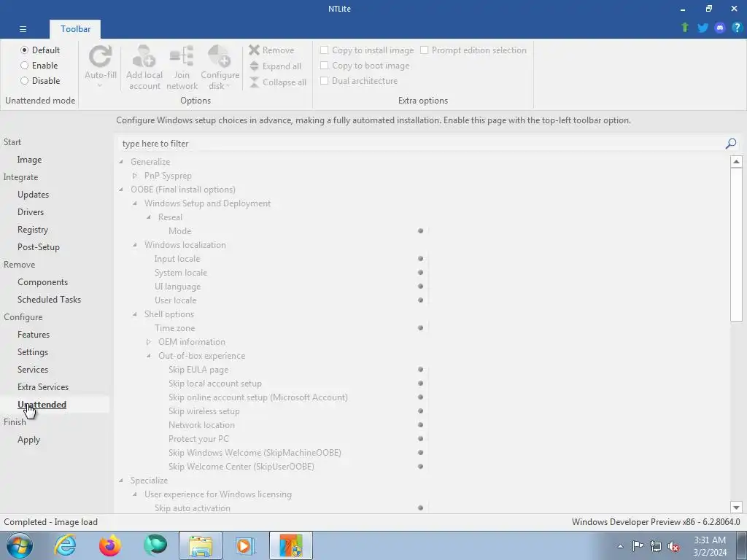This screenshot has height=560, width=747.
Task: Open the Toolbar tab
Action: point(75,29)
